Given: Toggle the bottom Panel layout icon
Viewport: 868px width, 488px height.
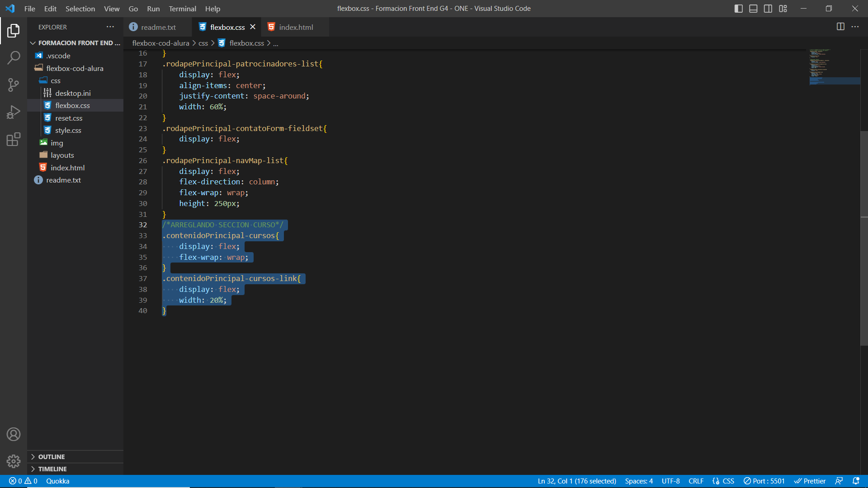Looking at the screenshot, I should tap(753, 9).
